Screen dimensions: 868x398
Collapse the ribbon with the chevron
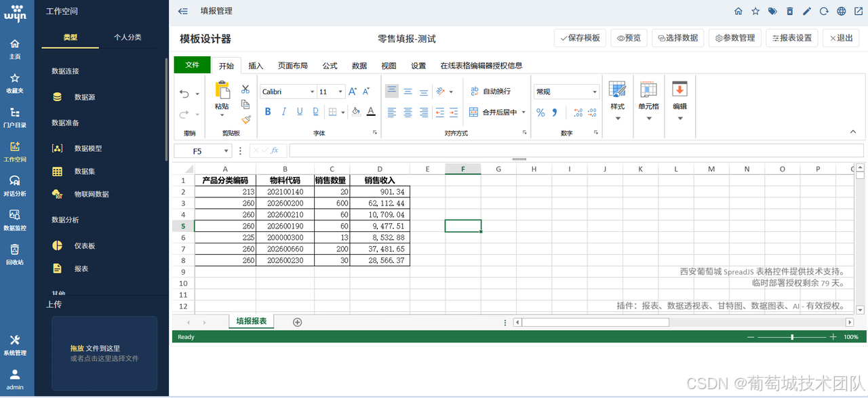[853, 132]
